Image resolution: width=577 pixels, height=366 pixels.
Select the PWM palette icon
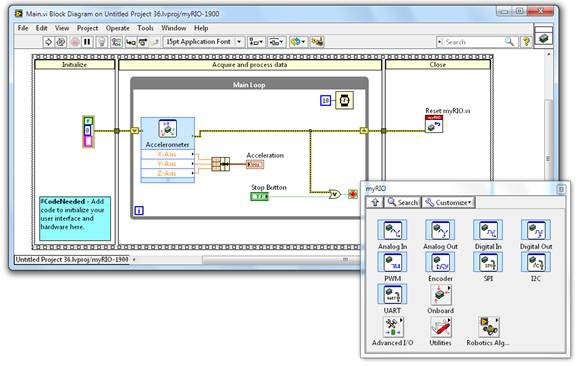[x=392, y=263]
